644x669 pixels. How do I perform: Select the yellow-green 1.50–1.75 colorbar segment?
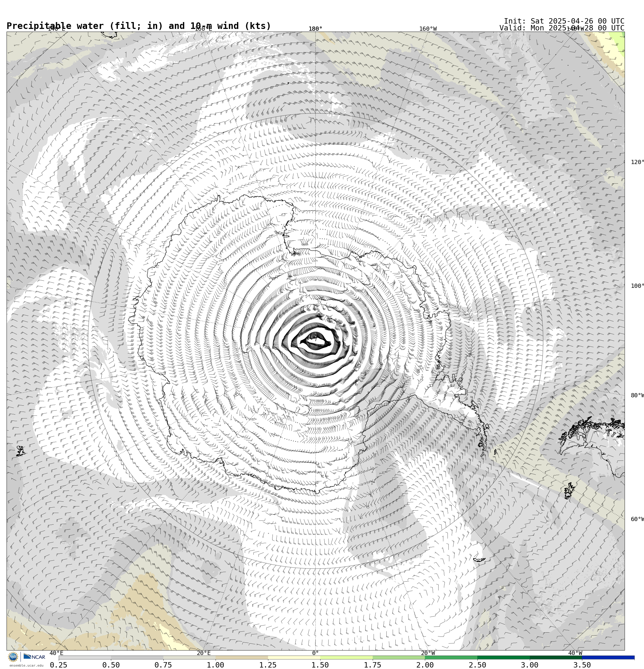(x=346, y=657)
